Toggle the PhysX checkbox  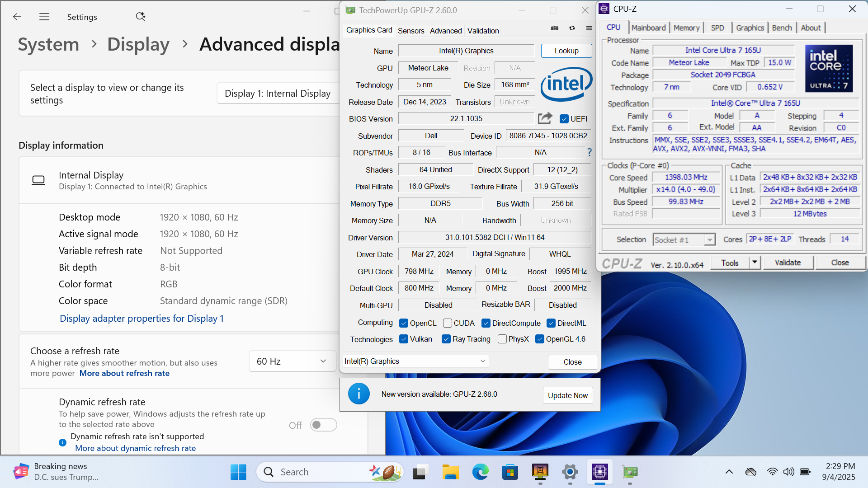pos(502,339)
